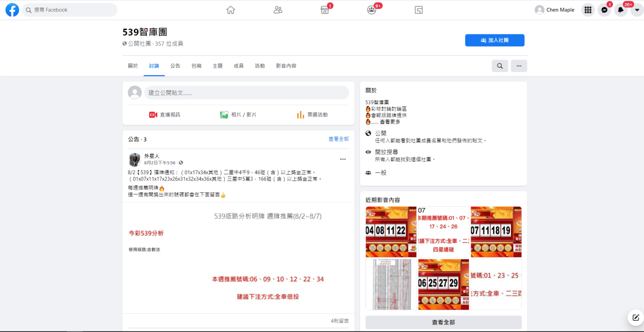Click the 建立公開貼文 post field
The height and width of the screenshot is (332, 644).
click(246, 93)
